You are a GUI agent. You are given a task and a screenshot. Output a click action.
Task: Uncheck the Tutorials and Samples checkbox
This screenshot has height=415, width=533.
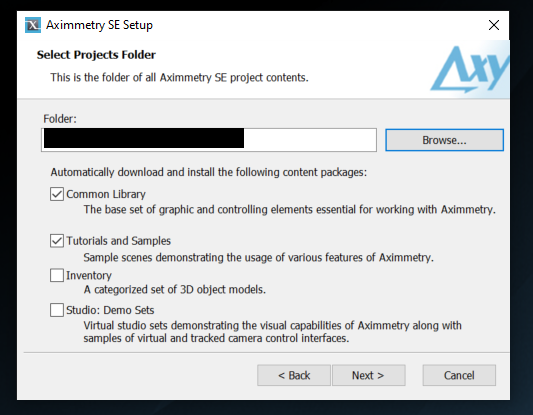(57, 241)
